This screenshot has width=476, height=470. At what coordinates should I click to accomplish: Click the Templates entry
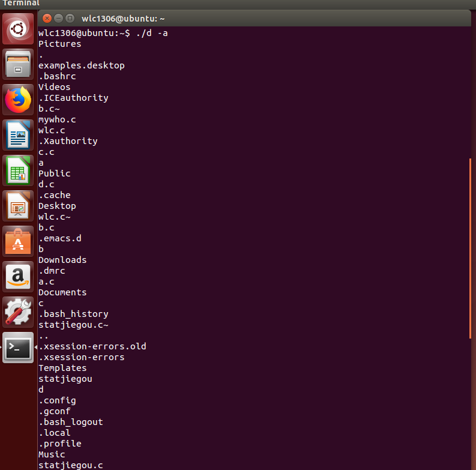pos(62,368)
